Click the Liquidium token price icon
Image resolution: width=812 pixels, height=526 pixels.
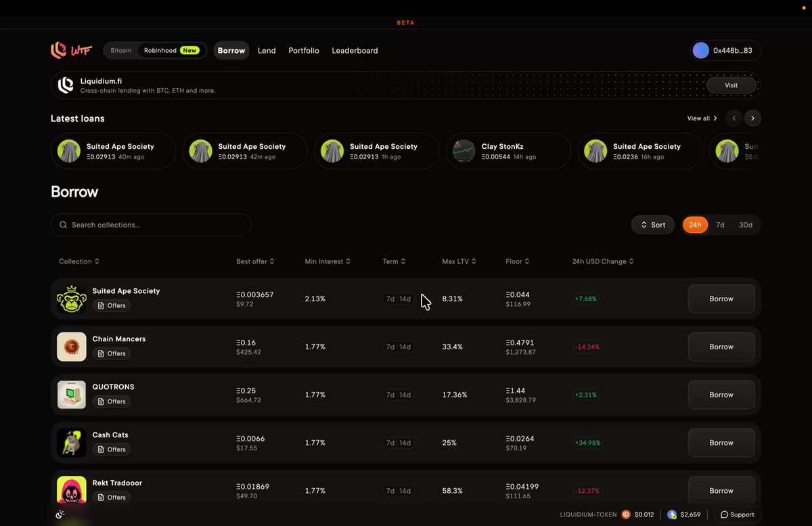click(x=626, y=514)
